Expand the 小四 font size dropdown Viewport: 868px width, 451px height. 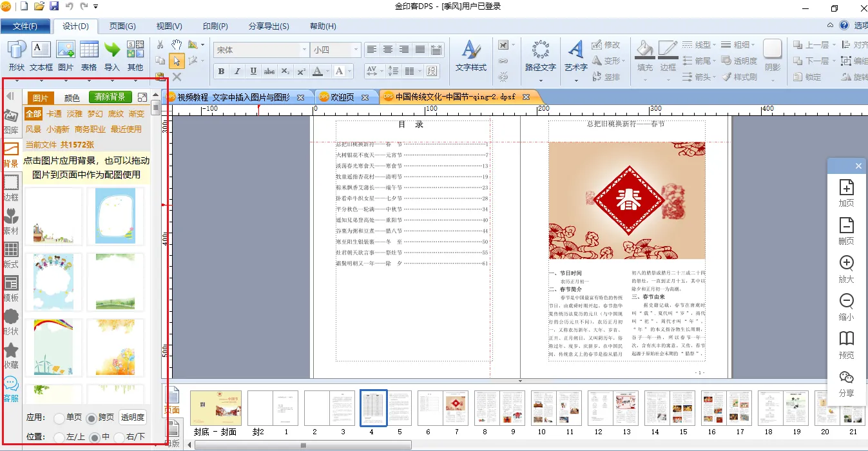(x=355, y=50)
